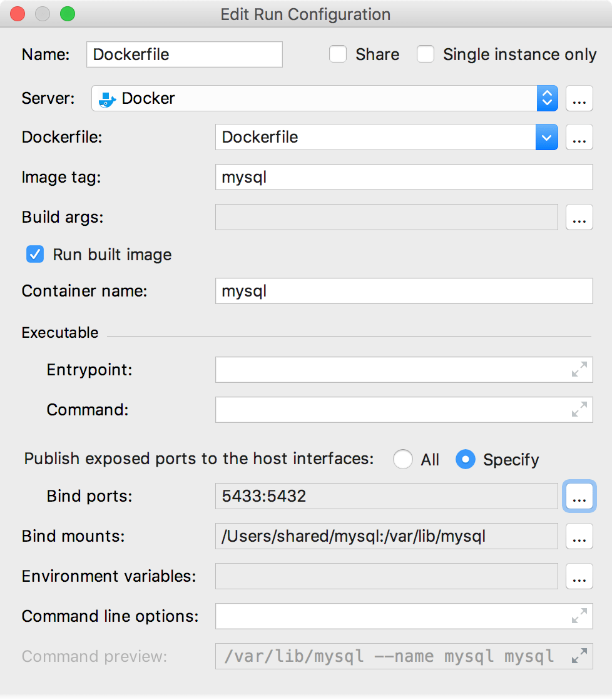
Task: Click the Command preview text
Action: pyautogui.click(x=389, y=656)
